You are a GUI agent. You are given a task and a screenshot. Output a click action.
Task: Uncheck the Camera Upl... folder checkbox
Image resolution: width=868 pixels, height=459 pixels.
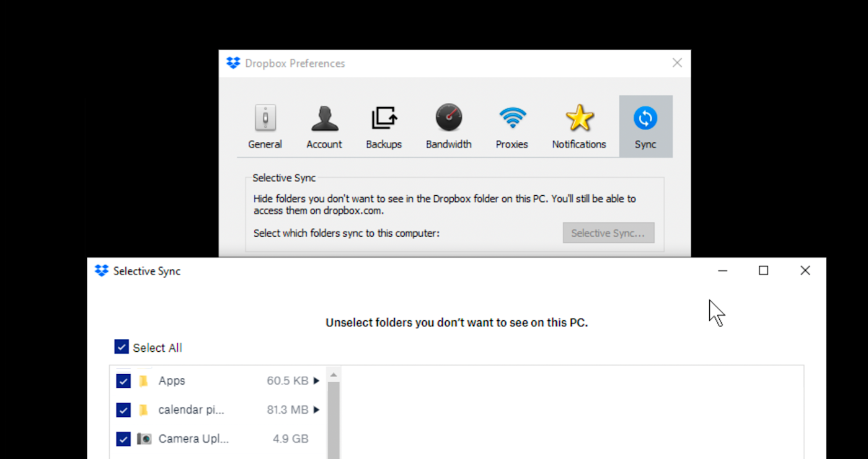click(123, 439)
